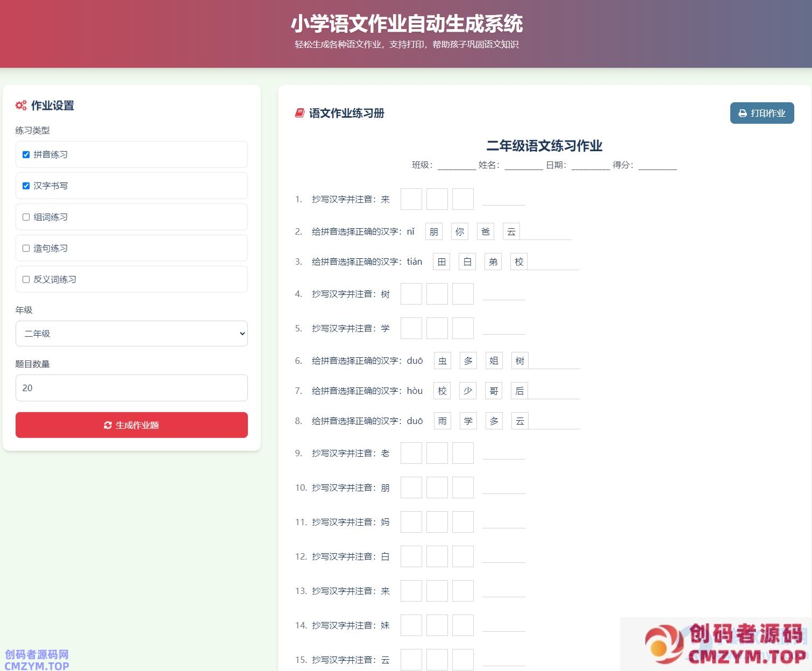Uncheck the 拼音练习 checkbox

coord(26,154)
